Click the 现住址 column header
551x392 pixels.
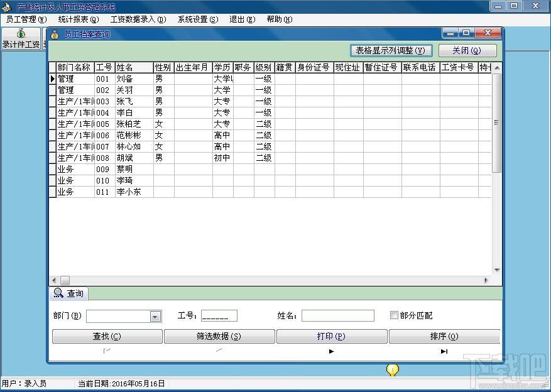[x=348, y=67]
